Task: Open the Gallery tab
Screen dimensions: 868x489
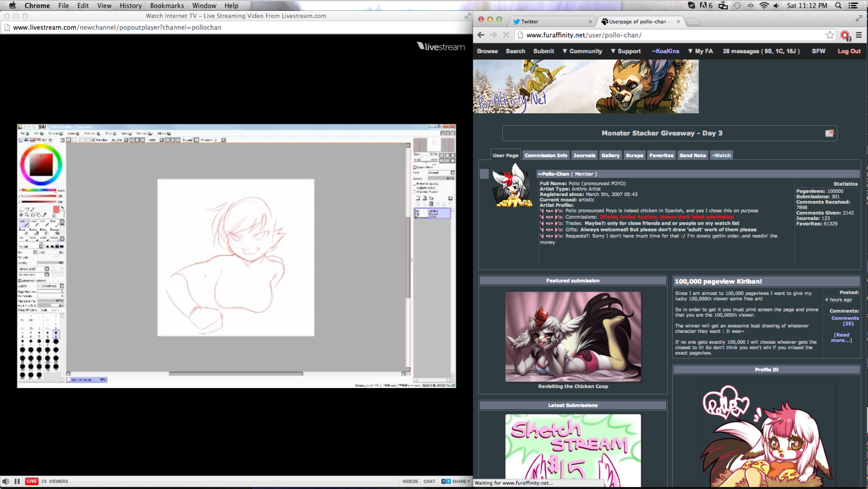Action: 610,155
